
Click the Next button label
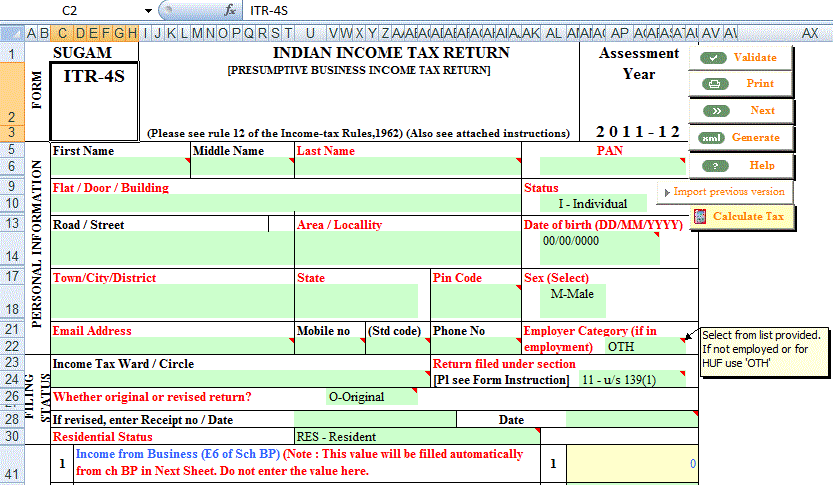point(762,110)
